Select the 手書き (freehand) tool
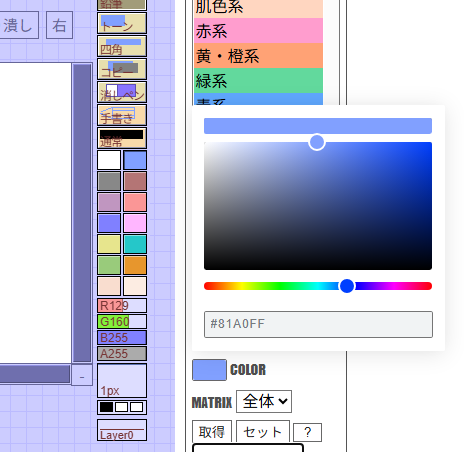Viewport: 464px width, 452px height. (122, 115)
